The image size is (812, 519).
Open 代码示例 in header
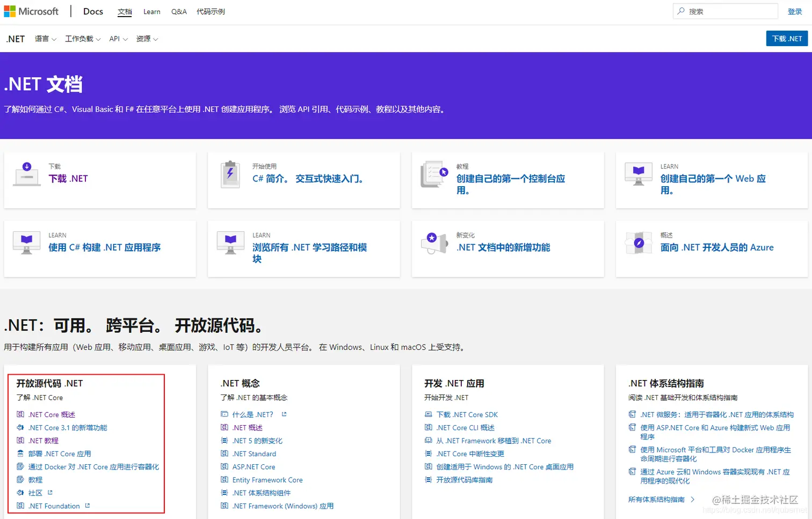pos(211,12)
